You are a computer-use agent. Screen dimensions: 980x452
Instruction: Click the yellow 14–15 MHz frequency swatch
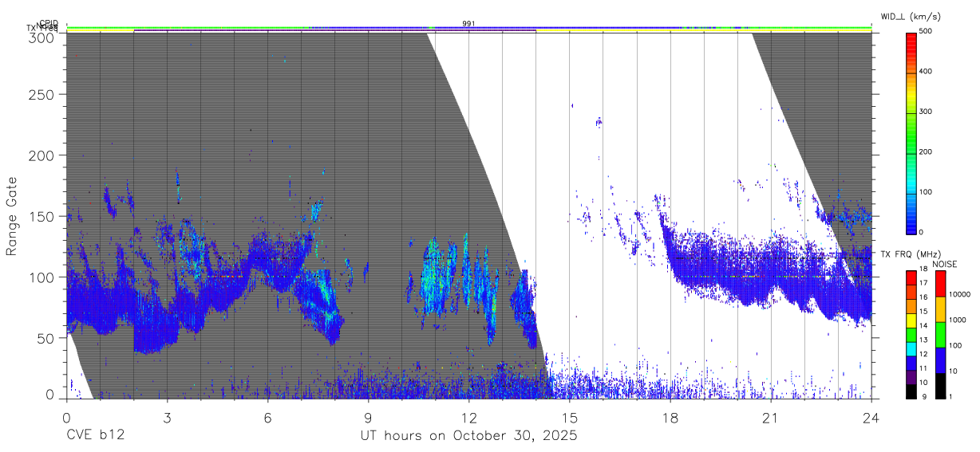(911, 321)
